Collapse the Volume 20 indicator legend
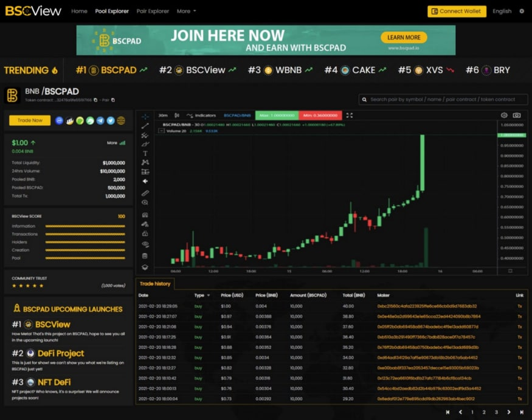 (161, 131)
